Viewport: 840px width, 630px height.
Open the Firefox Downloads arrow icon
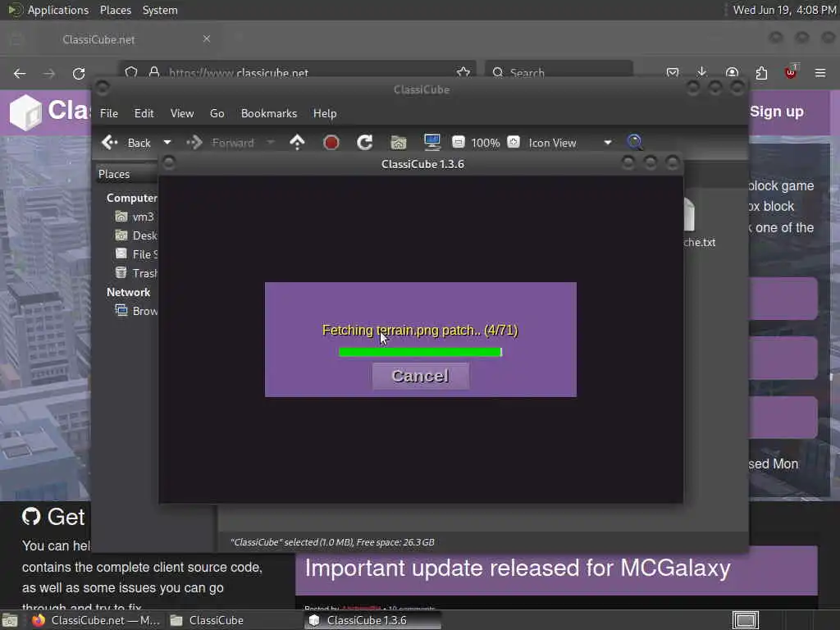pos(702,72)
